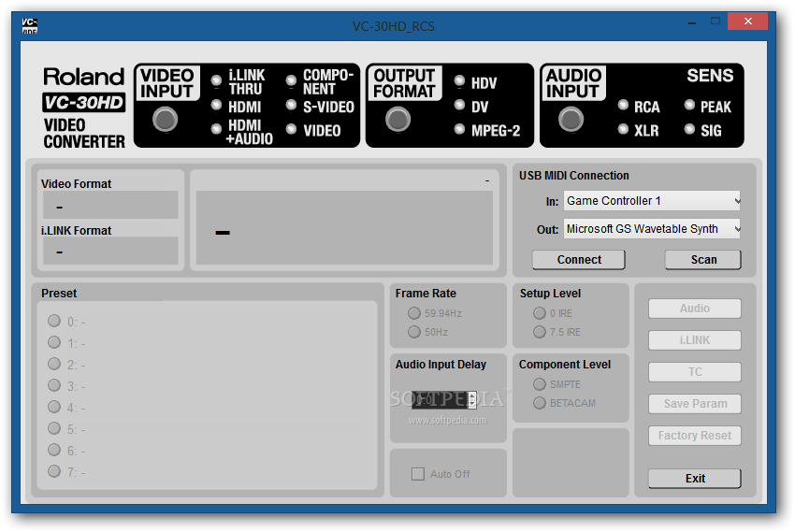The width and height of the screenshot is (795, 532).
Task: Open the MIDI In device dropdown
Action: 652,201
